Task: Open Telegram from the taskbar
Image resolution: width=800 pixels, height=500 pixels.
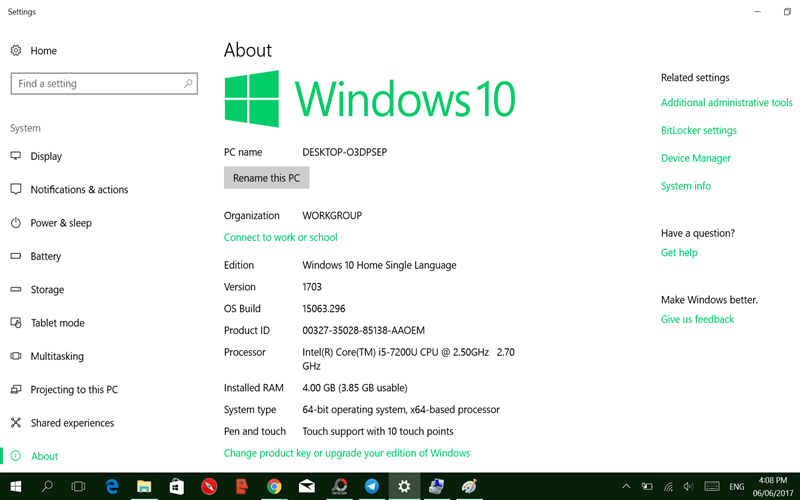Action: click(x=372, y=486)
